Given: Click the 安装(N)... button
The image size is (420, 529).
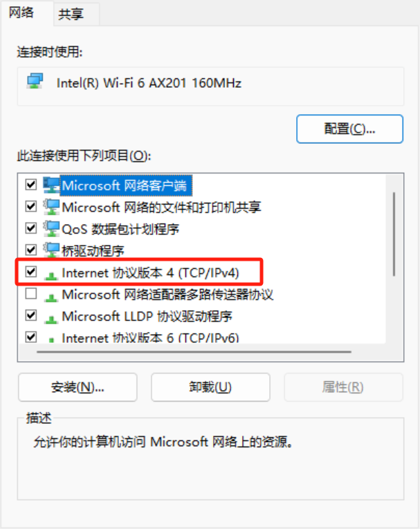Looking at the screenshot, I should click(77, 387).
